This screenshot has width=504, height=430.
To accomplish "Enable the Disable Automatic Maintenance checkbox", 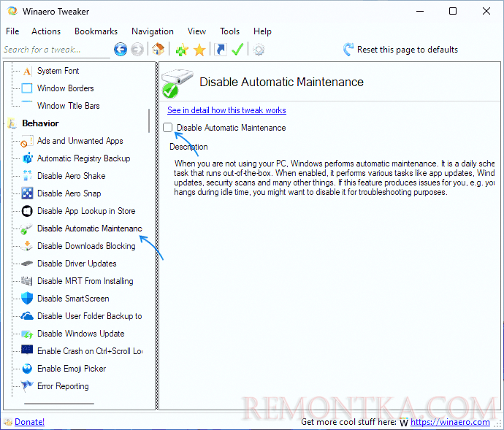I will pyautogui.click(x=167, y=127).
